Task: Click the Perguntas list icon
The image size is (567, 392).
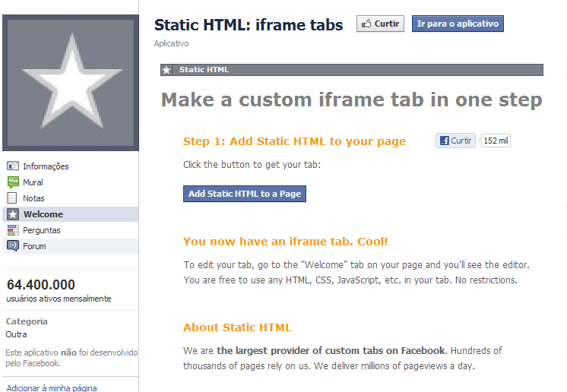Action: (x=13, y=230)
